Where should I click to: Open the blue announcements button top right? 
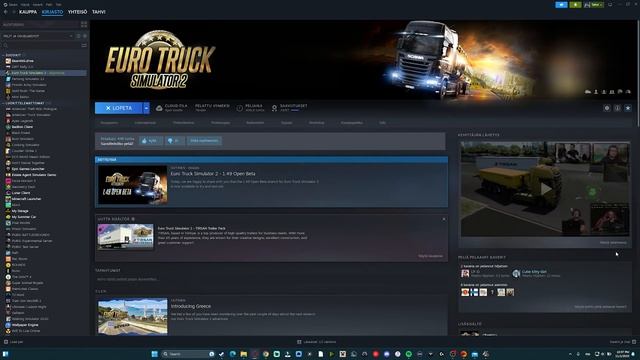[x=562, y=5]
